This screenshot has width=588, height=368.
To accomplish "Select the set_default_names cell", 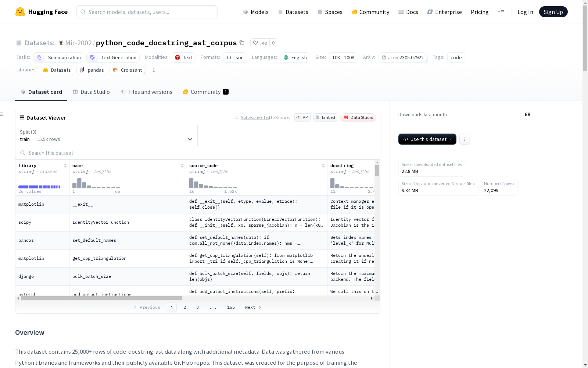I will [x=128, y=240].
